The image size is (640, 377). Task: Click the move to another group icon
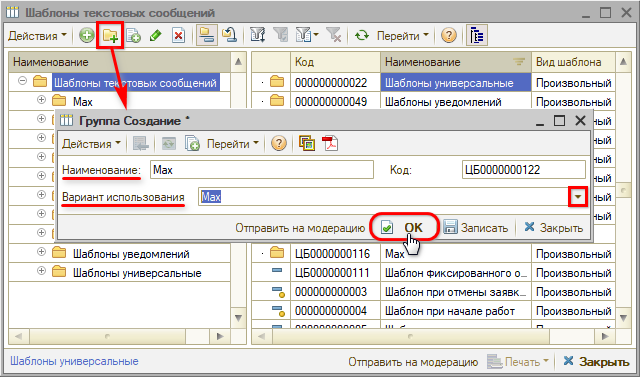[x=230, y=35]
